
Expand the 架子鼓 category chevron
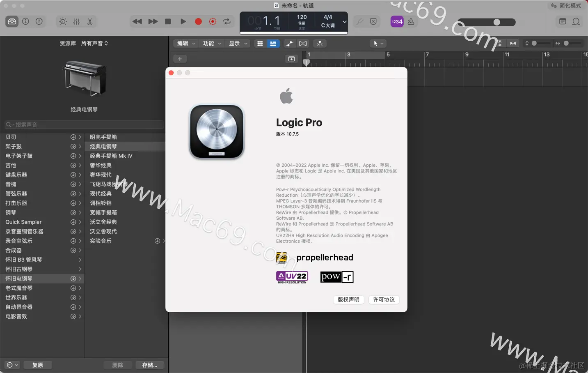pyautogui.click(x=80, y=146)
